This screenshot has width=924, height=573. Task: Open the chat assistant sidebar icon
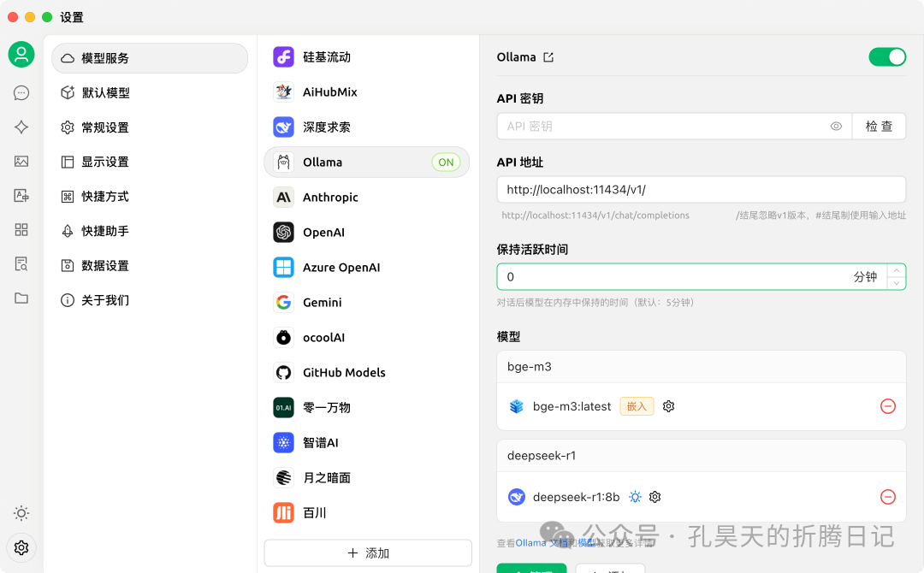coord(21,92)
